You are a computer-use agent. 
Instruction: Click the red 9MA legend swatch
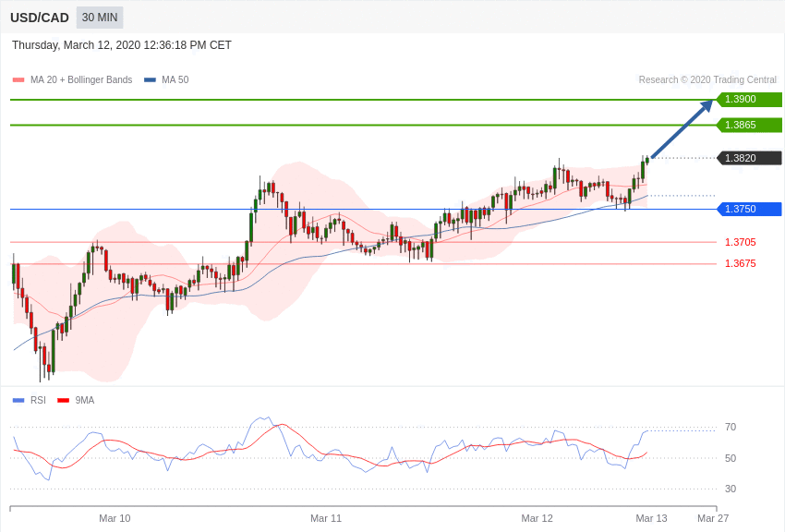[x=63, y=400]
